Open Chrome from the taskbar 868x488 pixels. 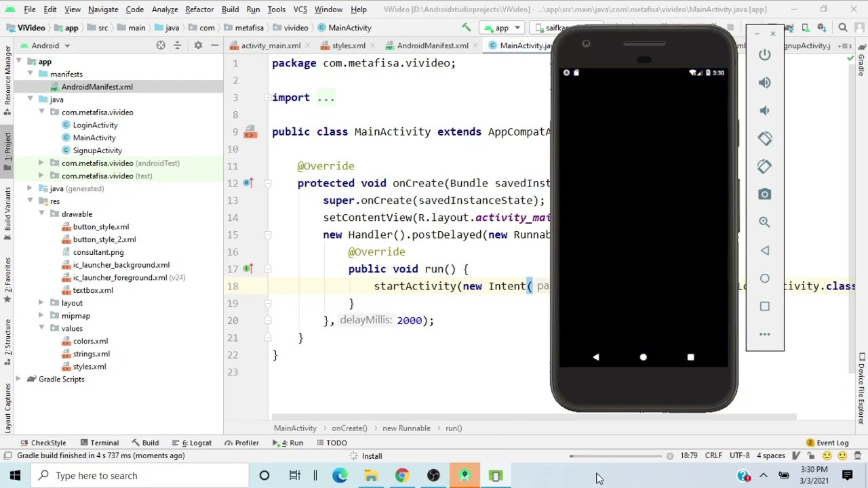click(x=402, y=476)
